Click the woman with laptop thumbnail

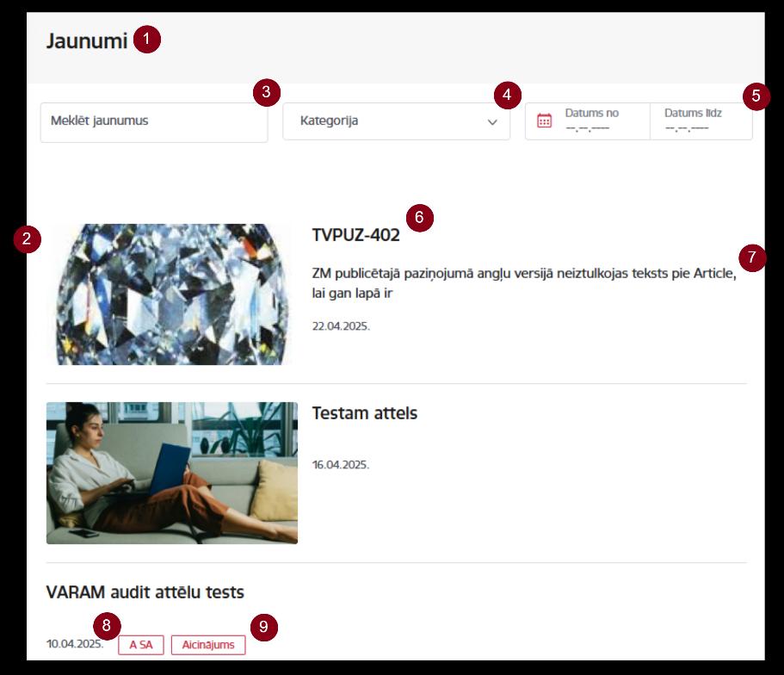pos(172,473)
